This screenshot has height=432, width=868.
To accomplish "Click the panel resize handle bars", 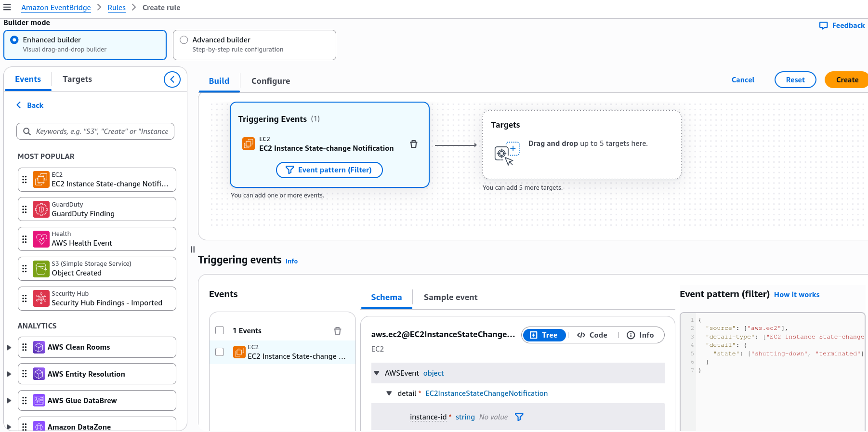I will 193,249.
